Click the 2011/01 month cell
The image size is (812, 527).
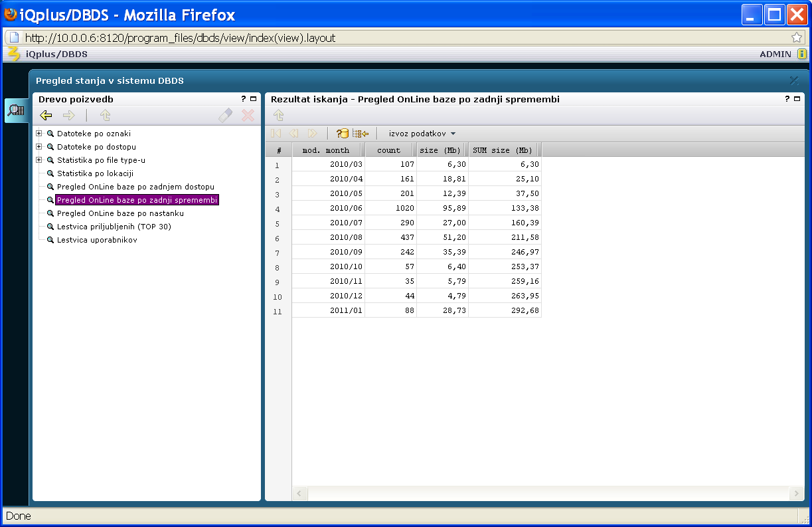pos(328,310)
